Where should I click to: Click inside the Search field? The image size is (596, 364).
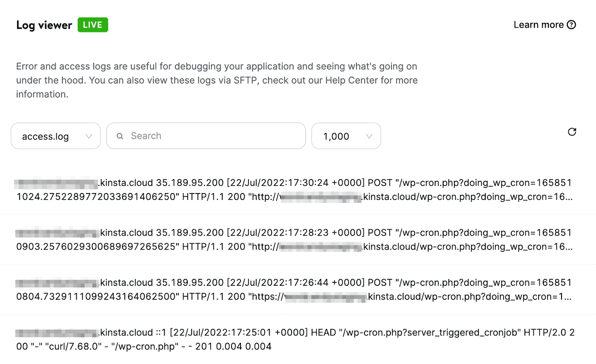206,136
